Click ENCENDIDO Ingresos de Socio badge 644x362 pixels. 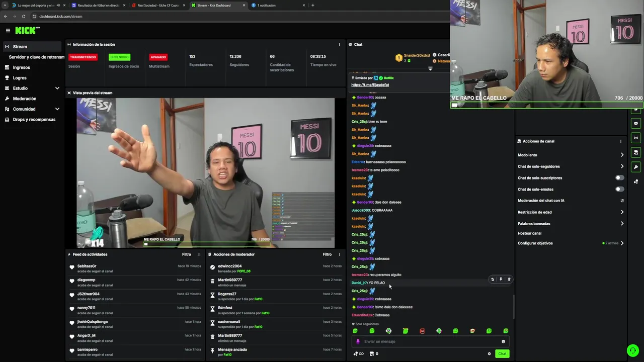[119, 57]
